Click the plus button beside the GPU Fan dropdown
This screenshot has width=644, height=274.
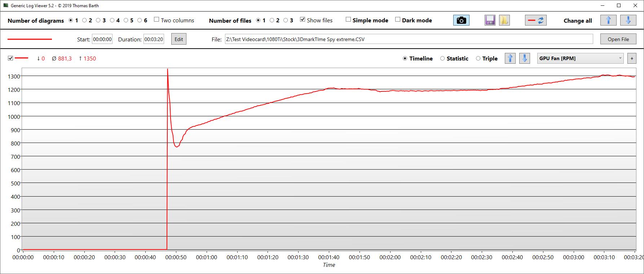click(632, 58)
